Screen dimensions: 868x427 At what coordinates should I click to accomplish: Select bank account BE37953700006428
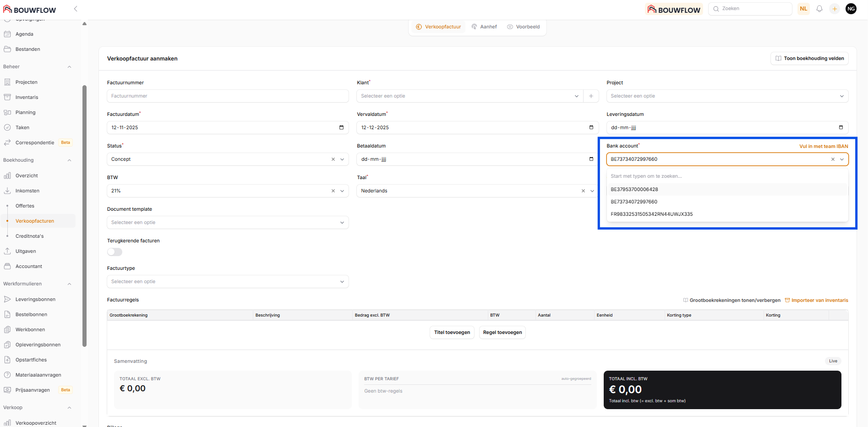[634, 190]
